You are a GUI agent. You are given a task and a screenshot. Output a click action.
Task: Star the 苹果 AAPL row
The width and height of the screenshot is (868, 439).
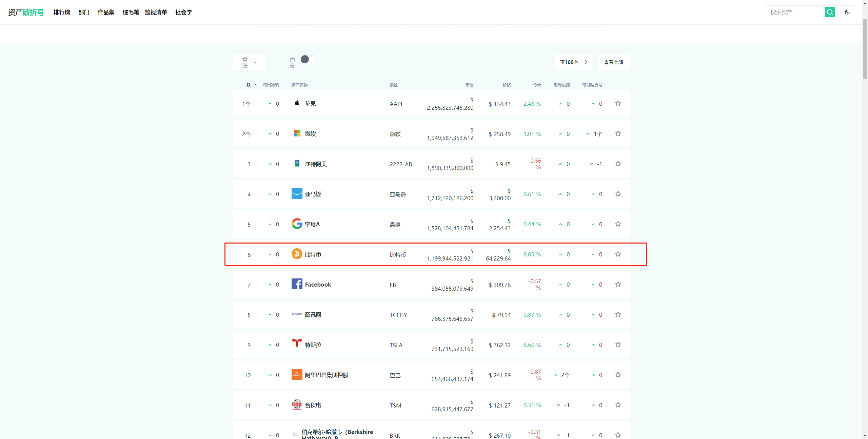618,104
